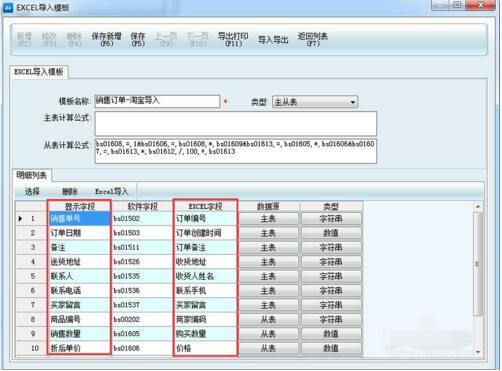The image size is (502, 371).
Task: Open the 类型 dropdown showing 主从表
Action: 315,102
